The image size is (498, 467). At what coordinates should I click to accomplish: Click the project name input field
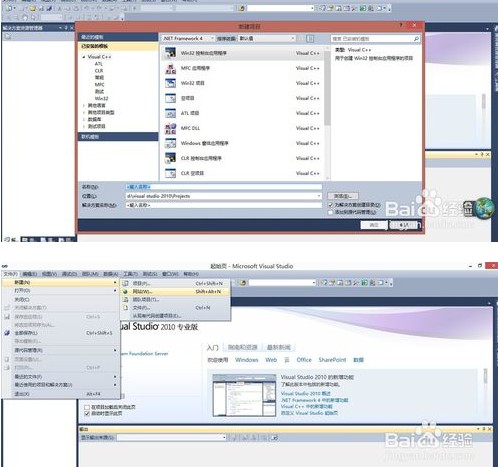(224, 187)
